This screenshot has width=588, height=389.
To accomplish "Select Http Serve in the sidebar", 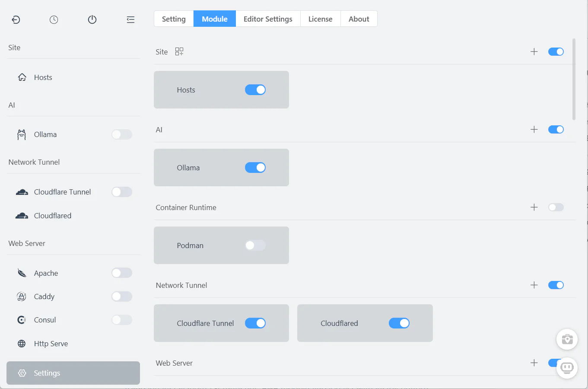I will (x=51, y=344).
